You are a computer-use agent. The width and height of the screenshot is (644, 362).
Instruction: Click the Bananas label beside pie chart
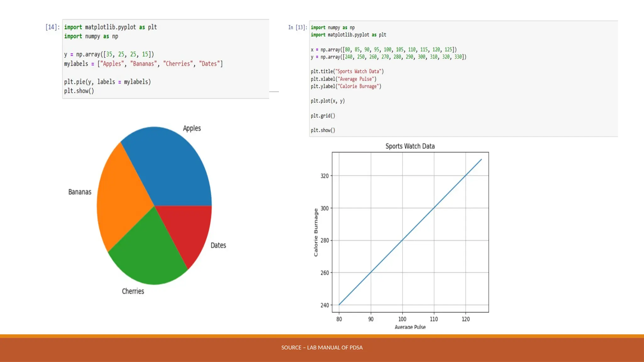pos(80,192)
